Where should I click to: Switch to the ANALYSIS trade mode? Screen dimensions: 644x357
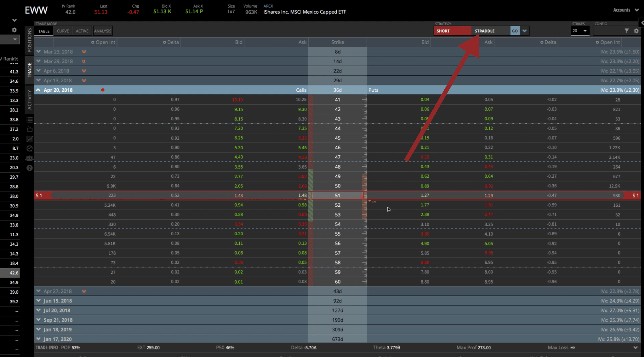(x=103, y=31)
